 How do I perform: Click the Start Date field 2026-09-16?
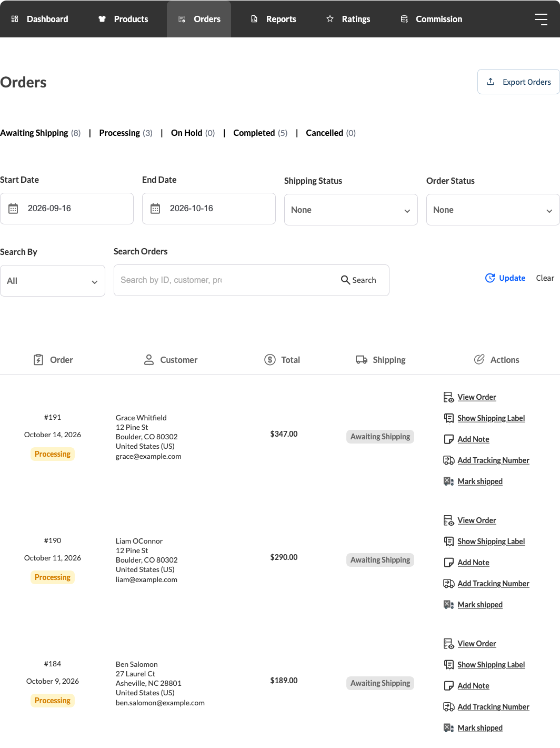(67, 209)
